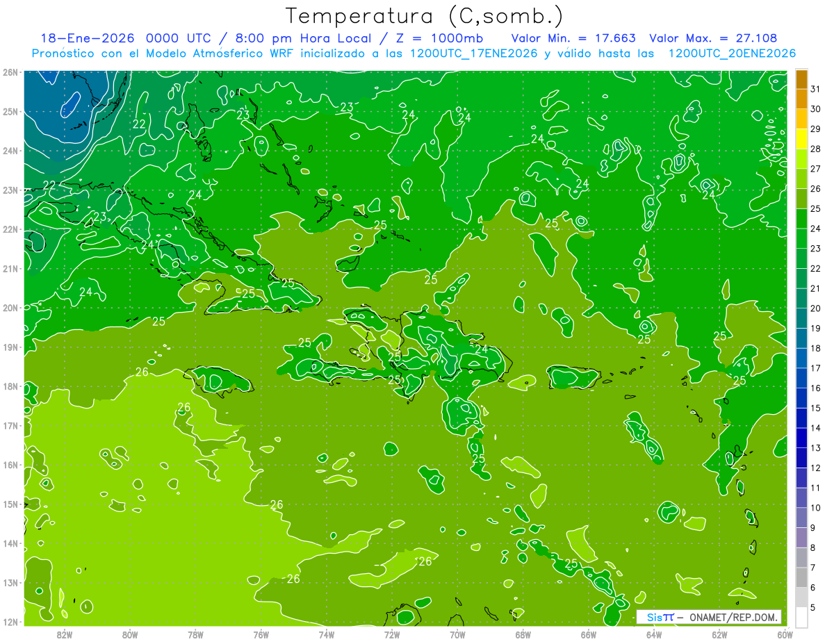Select the "18-Ene-2026 0000 UTC" date text
This screenshot has width=834, height=644.
tap(126, 38)
